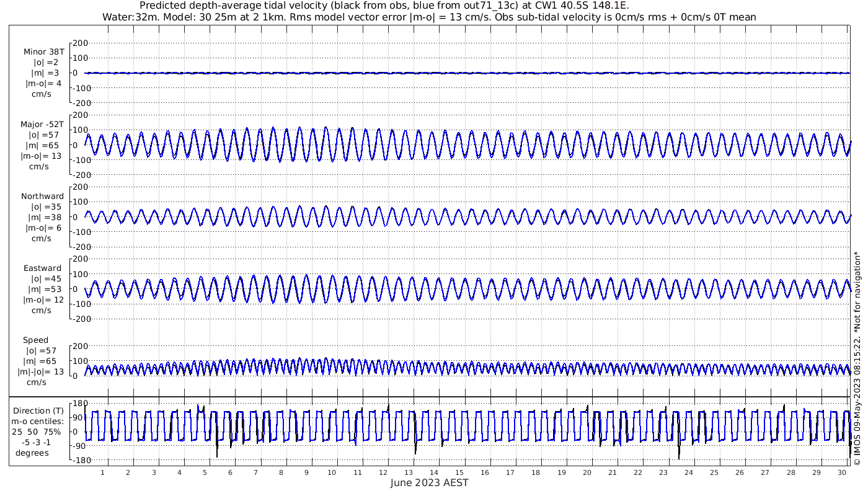868x496 pixels.
Task: Click '|m| =65' under Major -52T
Action: point(43,145)
